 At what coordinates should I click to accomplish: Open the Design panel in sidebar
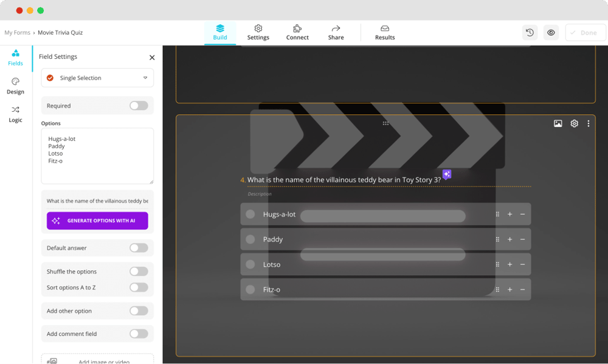15,86
